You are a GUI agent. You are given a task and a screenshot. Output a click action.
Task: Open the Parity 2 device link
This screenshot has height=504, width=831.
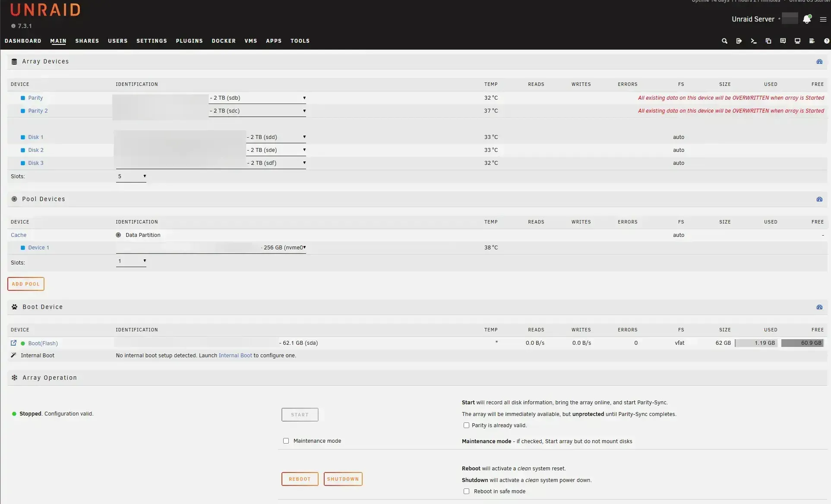38,111
